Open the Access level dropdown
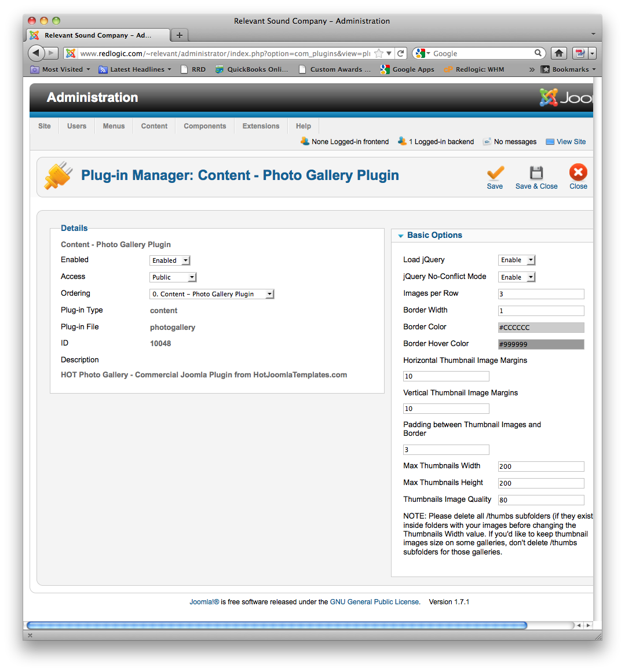The width and height of the screenshot is (625, 672). point(173,277)
